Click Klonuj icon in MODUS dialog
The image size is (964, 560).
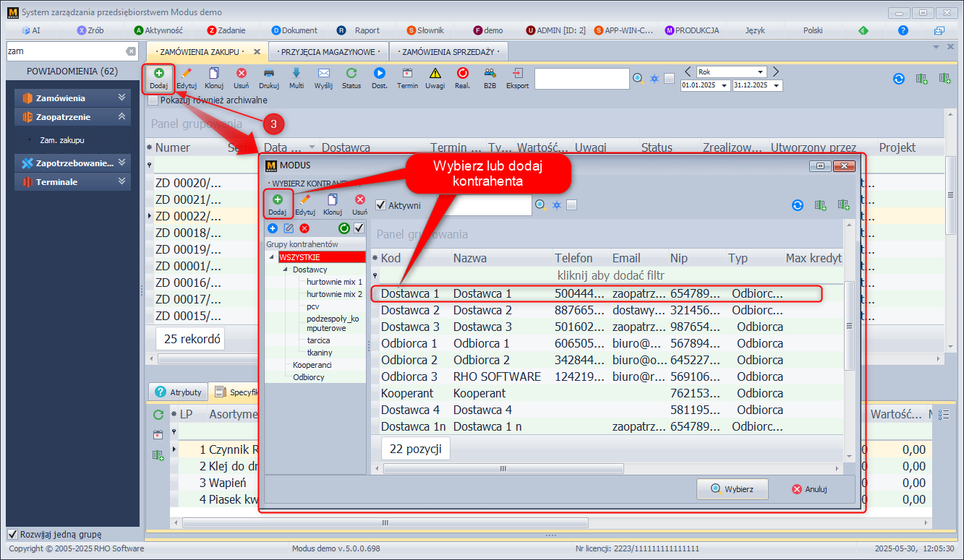click(333, 200)
